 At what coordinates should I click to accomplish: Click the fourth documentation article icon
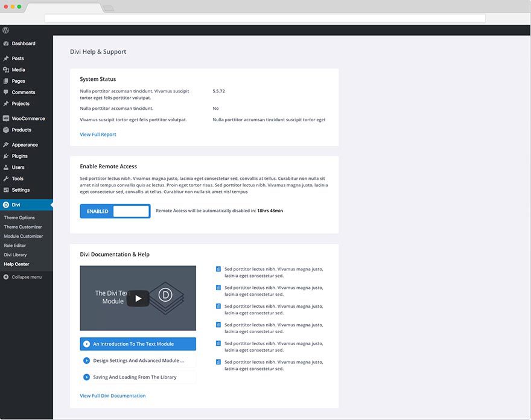218,325
